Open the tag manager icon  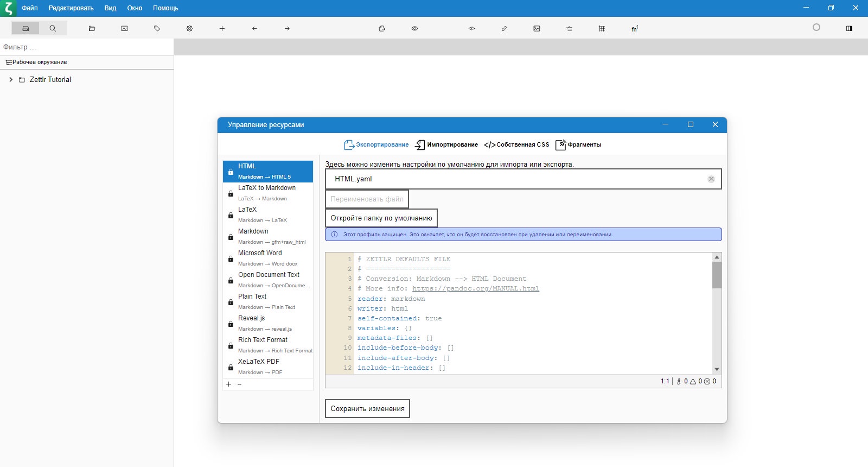point(157,28)
